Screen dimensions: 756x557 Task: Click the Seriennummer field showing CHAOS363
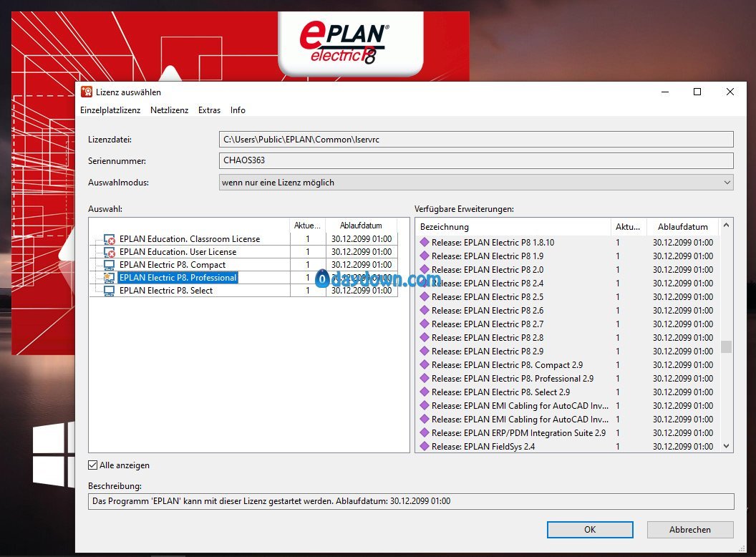pos(476,160)
